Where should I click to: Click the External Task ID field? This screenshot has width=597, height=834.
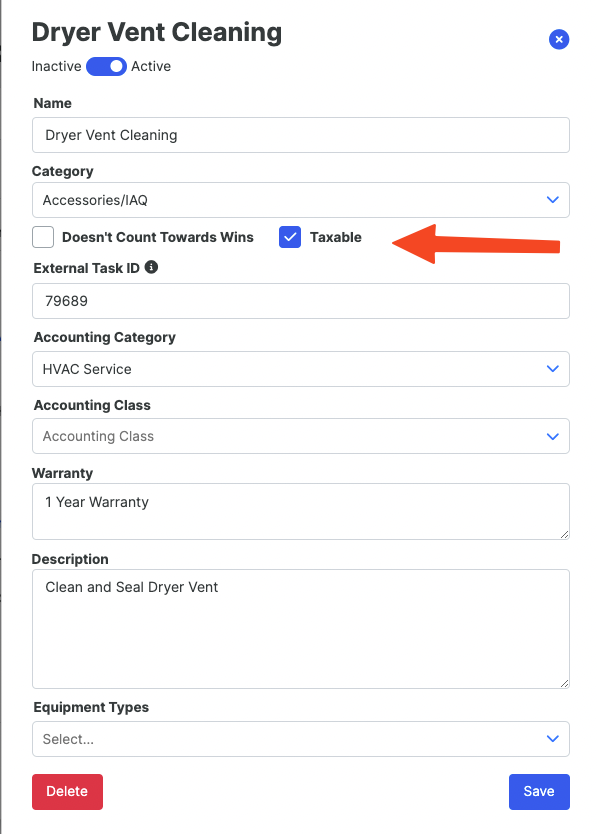pyautogui.click(x=301, y=301)
